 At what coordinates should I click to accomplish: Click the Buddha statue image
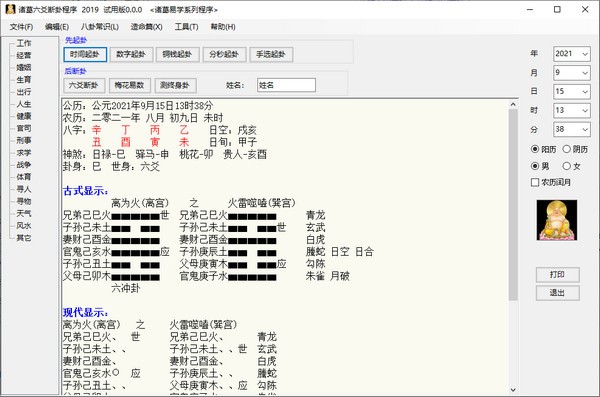click(x=557, y=220)
